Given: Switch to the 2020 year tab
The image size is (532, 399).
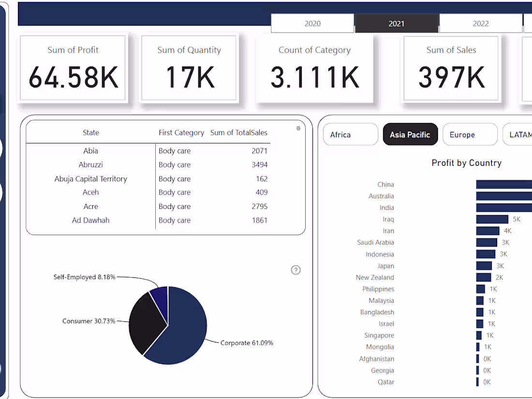Looking at the screenshot, I should click(312, 23).
